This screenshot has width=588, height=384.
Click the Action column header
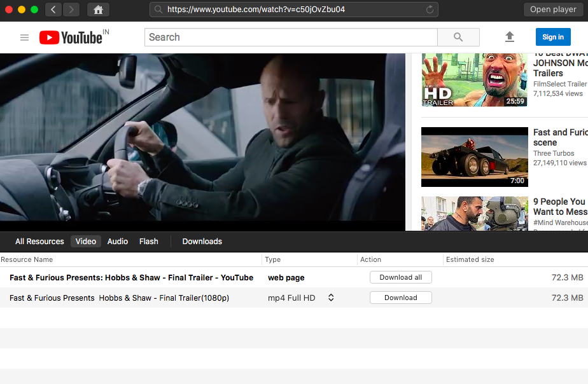point(400,259)
